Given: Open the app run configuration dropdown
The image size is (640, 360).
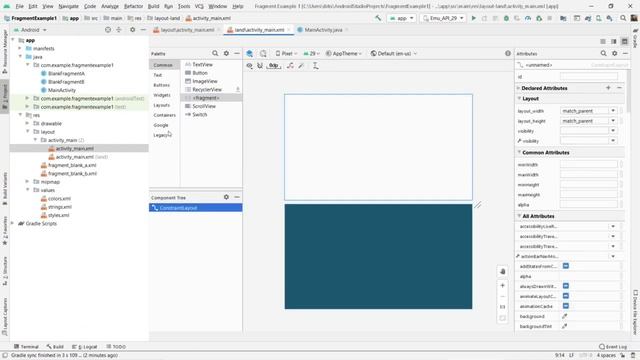Looking at the screenshot, I should pos(402,18).
